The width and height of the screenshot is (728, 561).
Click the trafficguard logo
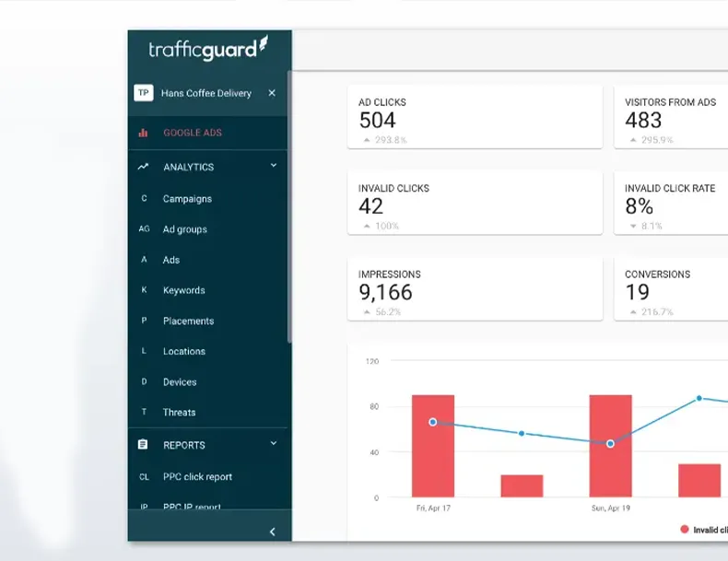click(x=208, y=48)
